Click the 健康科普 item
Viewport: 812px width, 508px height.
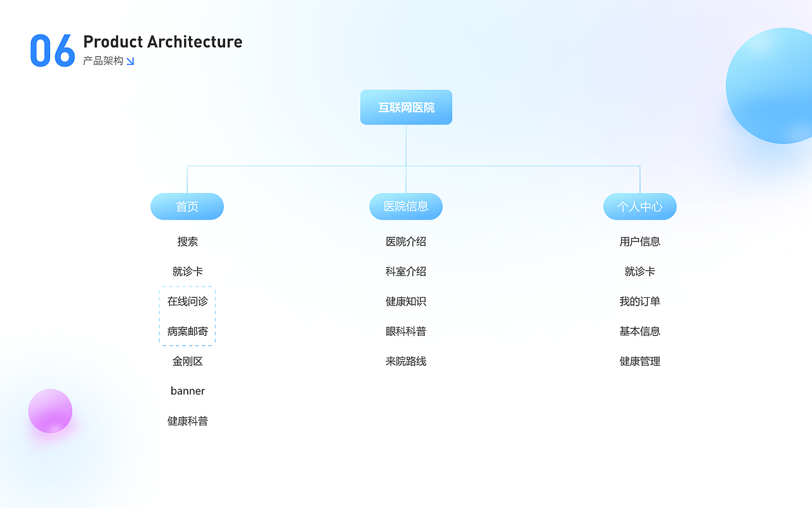point(188,420)
